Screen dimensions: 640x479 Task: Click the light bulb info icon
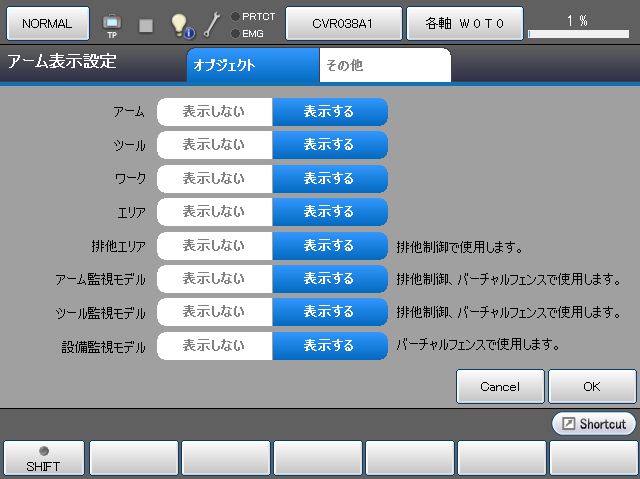click(181, 24)
